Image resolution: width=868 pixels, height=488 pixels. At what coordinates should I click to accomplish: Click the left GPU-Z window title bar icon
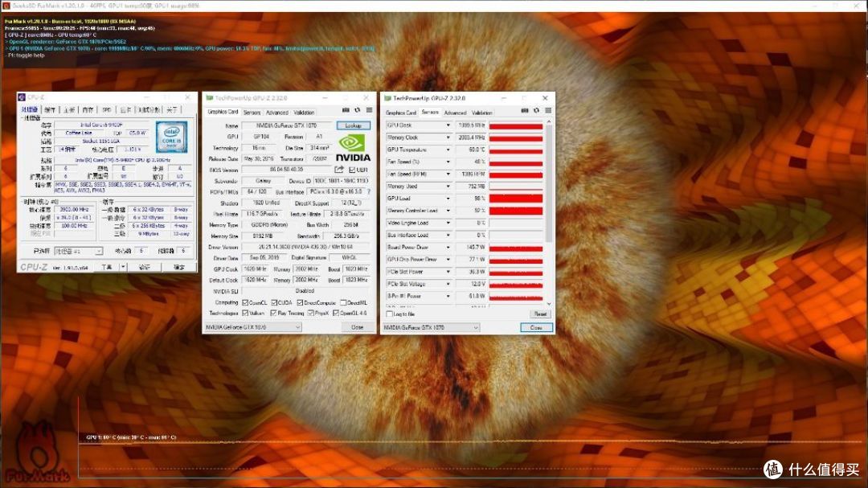(209, 98)
